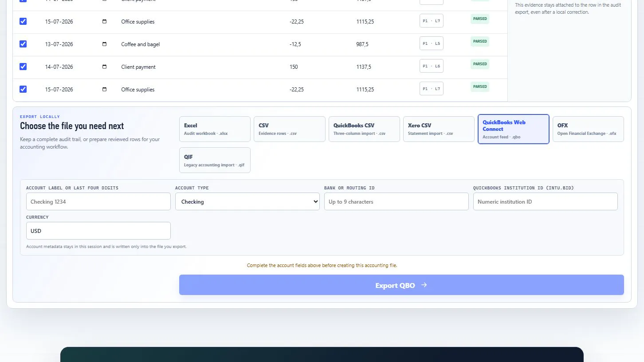644x362 pixels.
Task: Click the 'Coffee and bagel' description
Action: pos(141,44)
